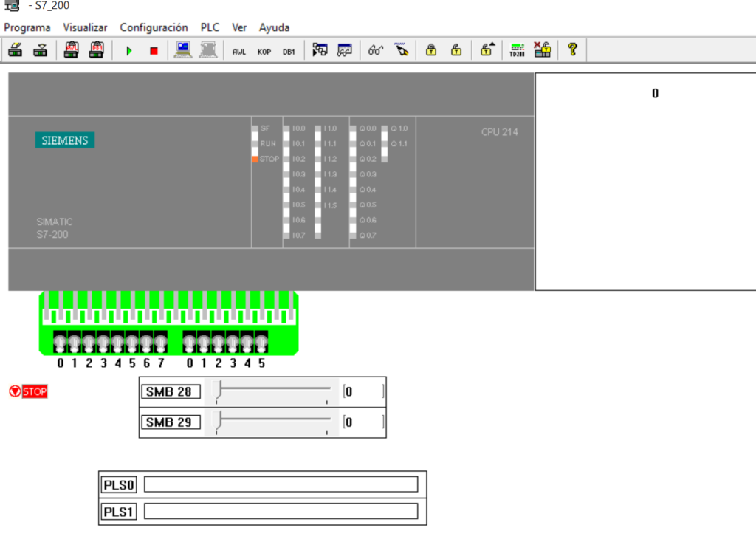Click the AWL view button
The width and height of the screenshot is (756, 542).
pyautogui.click(x=239, y=51)
